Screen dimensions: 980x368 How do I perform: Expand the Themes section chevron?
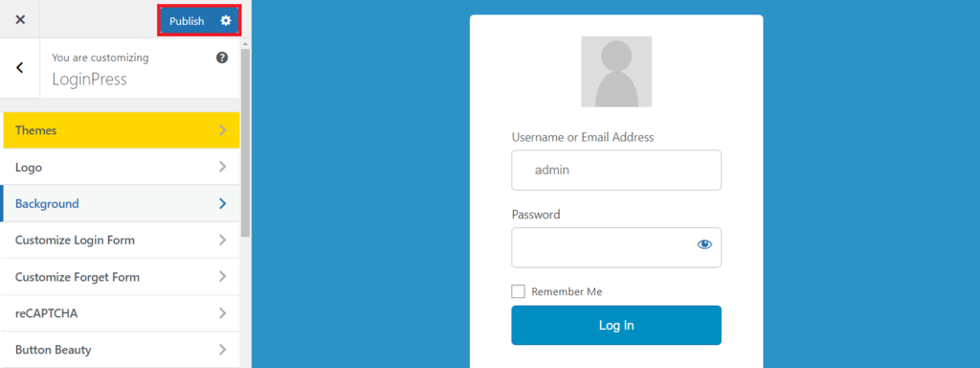pos(223,130)
